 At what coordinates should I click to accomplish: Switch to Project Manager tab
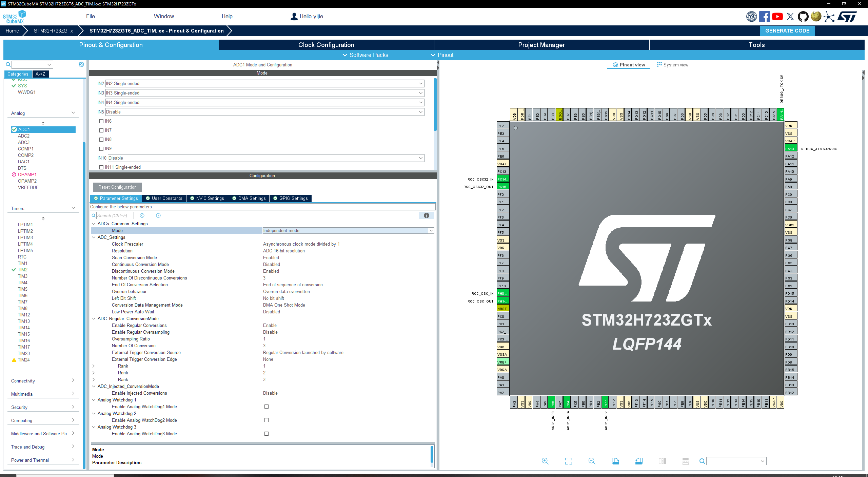coord(541,45)
